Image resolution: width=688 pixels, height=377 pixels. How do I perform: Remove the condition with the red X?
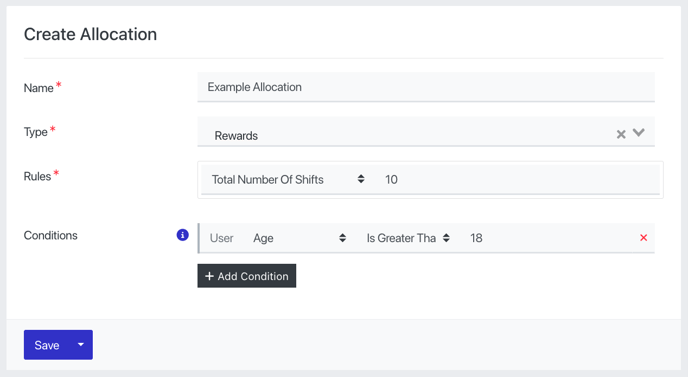click(x=643, y=237)
